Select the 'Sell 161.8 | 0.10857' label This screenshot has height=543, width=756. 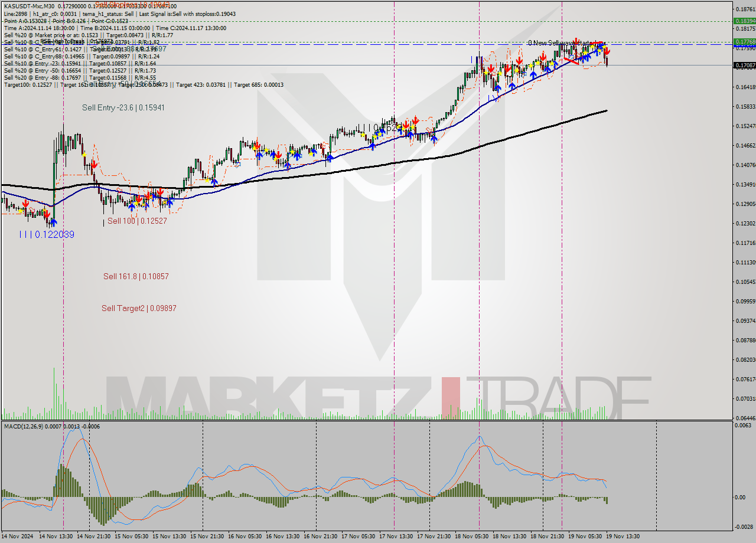136,276
